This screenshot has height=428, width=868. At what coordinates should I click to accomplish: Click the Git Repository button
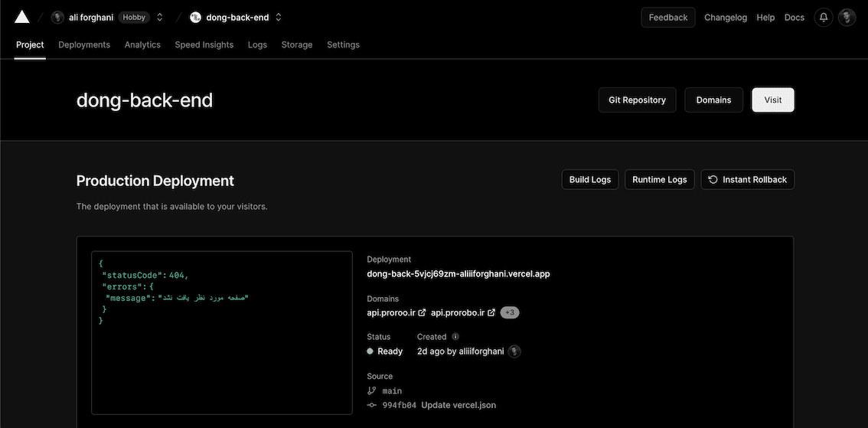(637, 100)
